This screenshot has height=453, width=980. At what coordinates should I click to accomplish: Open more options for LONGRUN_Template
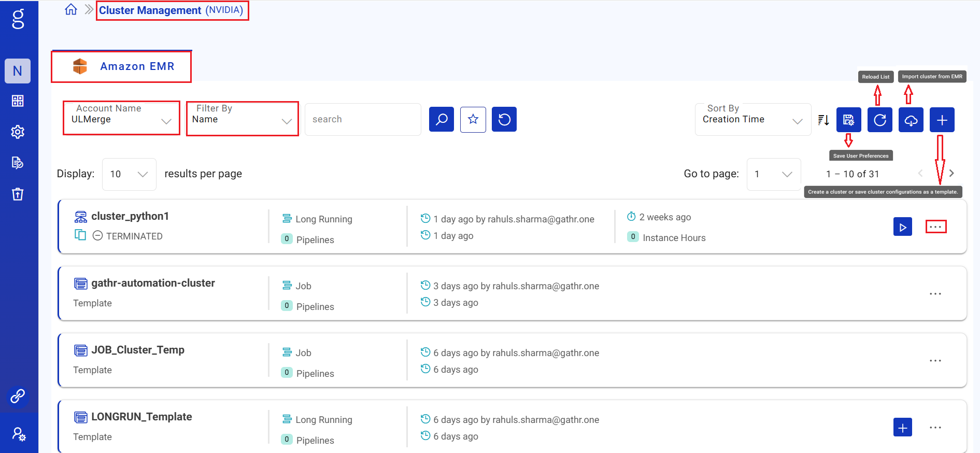tap(935, 428)
